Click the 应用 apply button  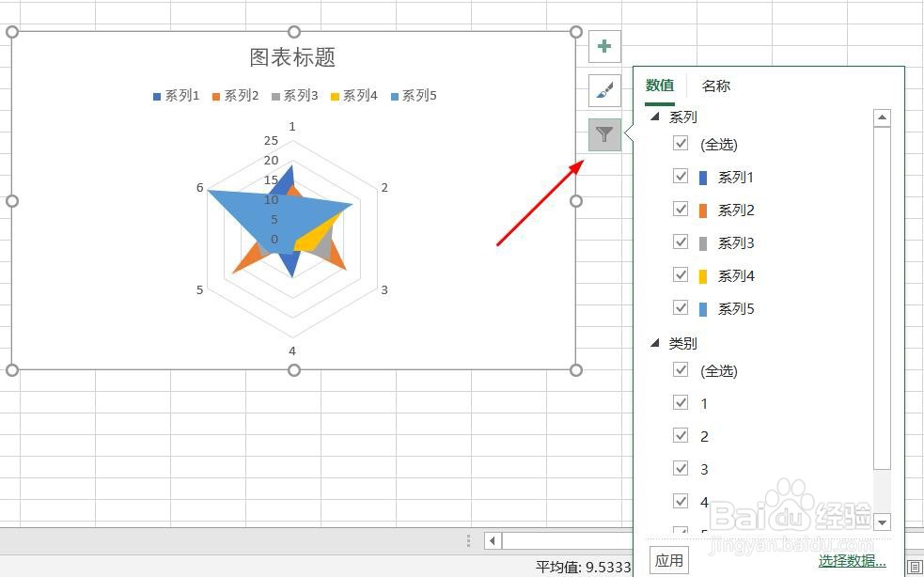pos(669,560)
